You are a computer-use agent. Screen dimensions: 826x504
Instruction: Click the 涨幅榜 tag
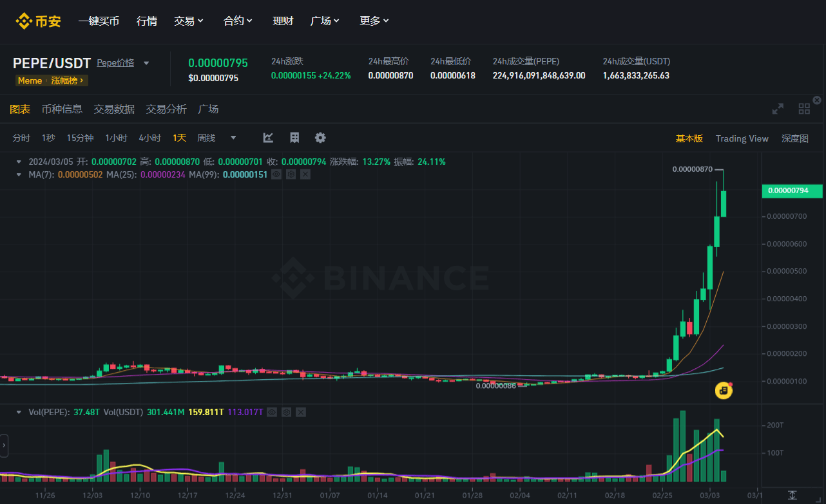click(68, 80)
